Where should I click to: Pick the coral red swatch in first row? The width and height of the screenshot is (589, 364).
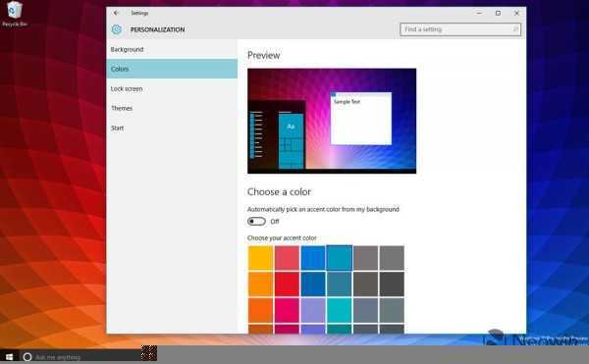287,258
